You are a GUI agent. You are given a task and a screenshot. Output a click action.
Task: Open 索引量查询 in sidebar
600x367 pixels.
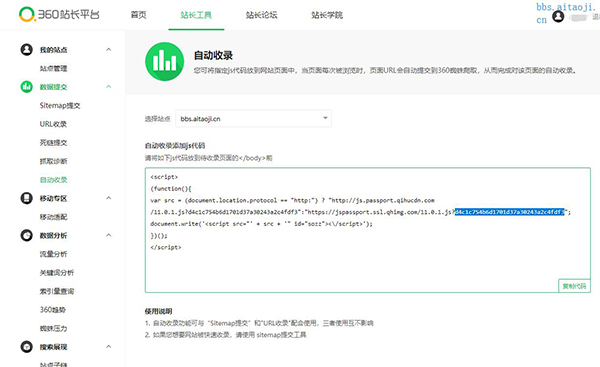coord(57,291)
